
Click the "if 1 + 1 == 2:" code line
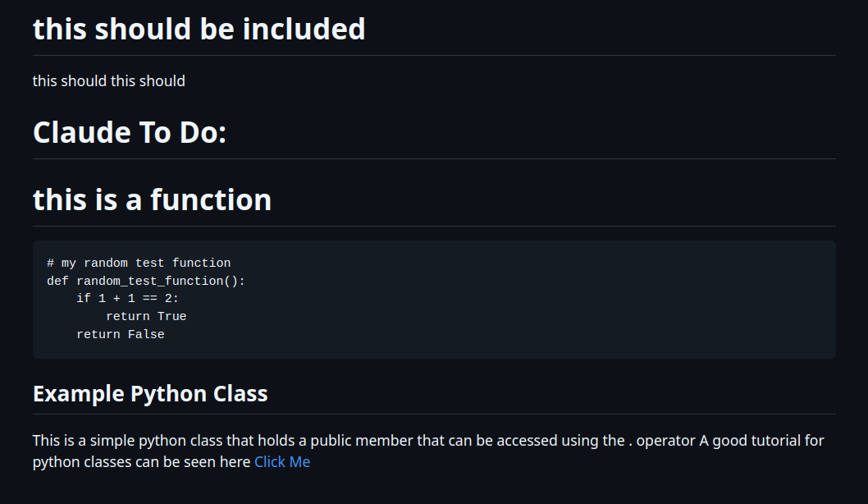[127, 299]
